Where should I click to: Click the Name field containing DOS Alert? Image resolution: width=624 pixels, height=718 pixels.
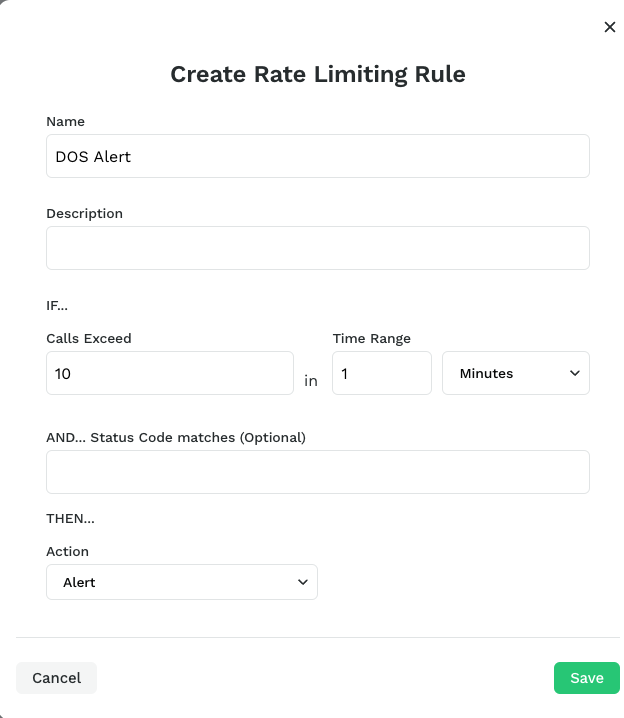pos(318,156)
